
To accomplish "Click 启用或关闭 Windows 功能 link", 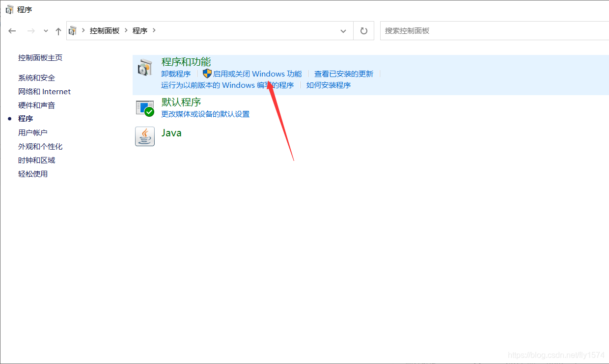I will click(x=257, y=74).
